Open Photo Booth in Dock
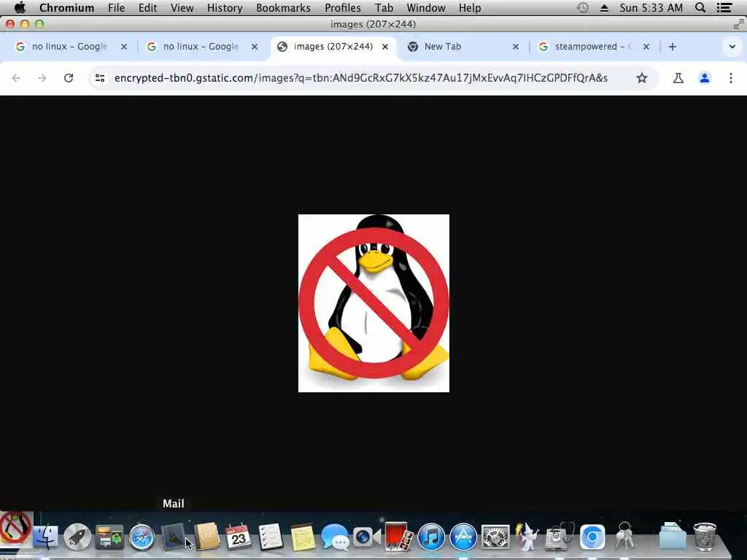Screen dimensions: 747x560 pyautogui.click(x=399, y=537)
